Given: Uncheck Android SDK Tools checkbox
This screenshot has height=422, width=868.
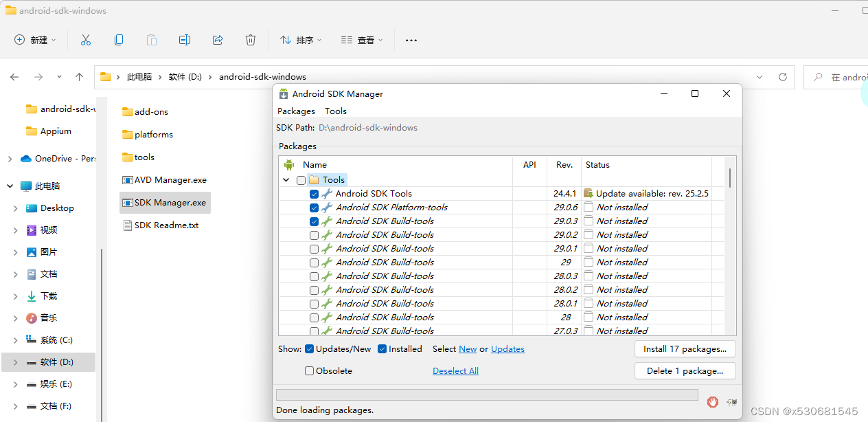Looking at the screenshot, I should [x=314, y=194].
